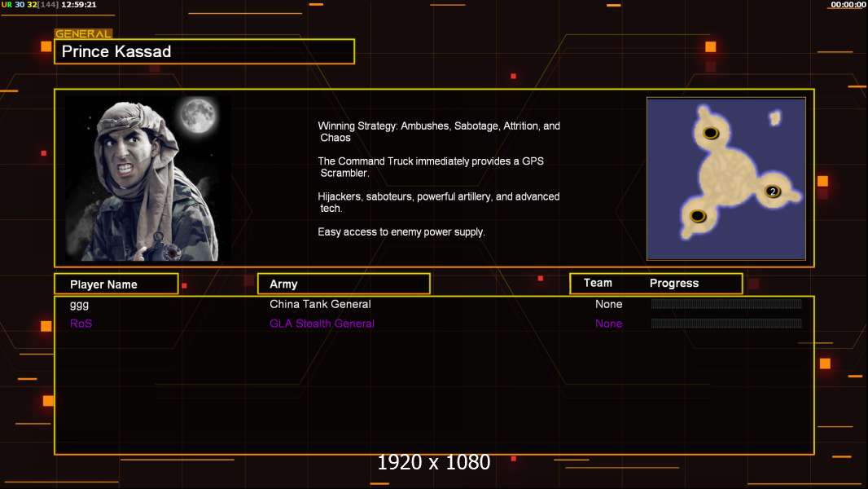The image size is (868, 489).
Task: Click the Prince Kassad portrait image
Action: click(148, 178)
